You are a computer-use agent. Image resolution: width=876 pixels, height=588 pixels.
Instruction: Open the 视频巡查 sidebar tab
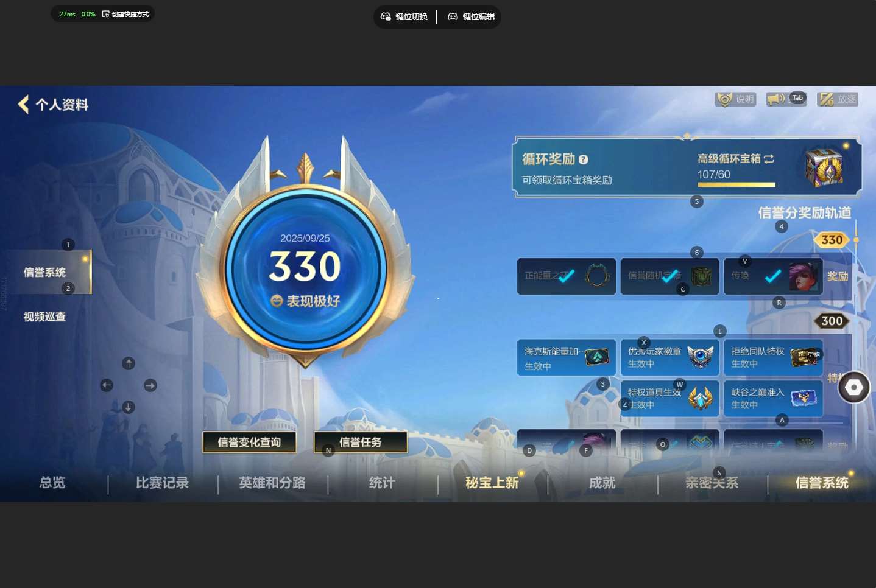[x=44, y=317]
